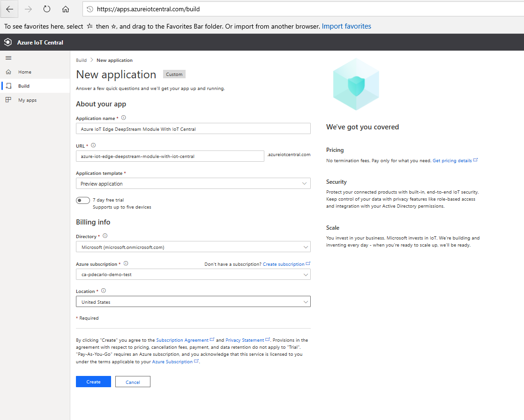Open the Azure subscription dropdown
This screenshot has width=524, height=420.
[x=193, y=274]
